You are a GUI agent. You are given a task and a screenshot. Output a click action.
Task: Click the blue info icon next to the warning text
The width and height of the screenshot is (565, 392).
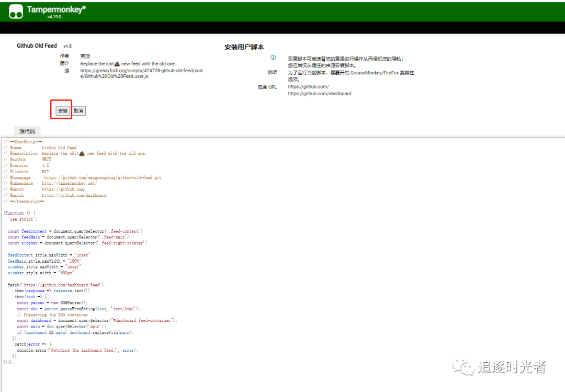tap(273, 58)
